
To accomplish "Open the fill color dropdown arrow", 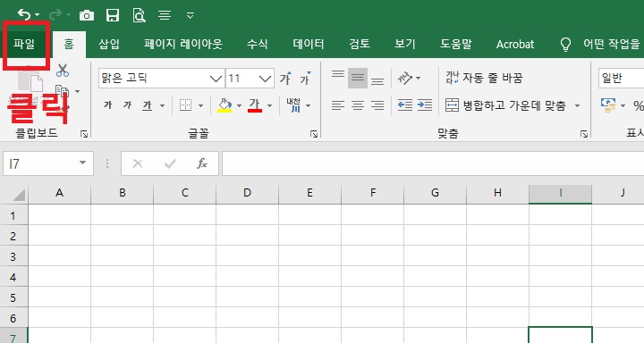I will pyautogui.click(x=239, y=106).
